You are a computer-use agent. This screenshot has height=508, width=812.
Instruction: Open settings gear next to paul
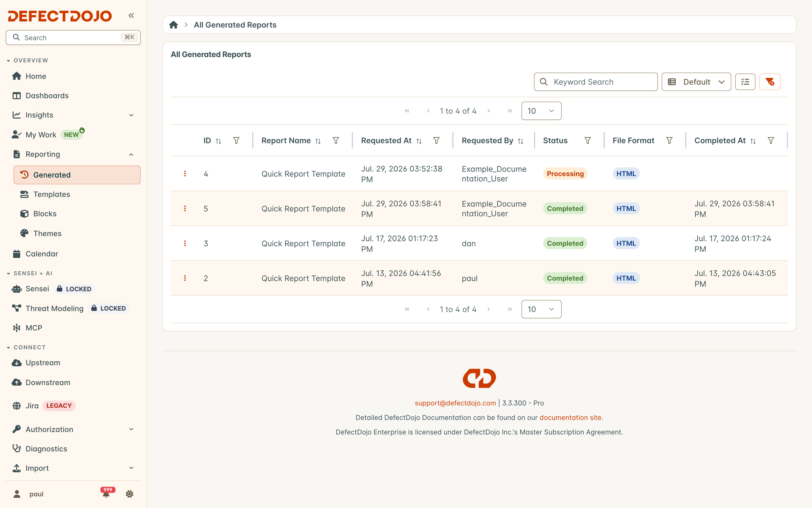(130, 494)
